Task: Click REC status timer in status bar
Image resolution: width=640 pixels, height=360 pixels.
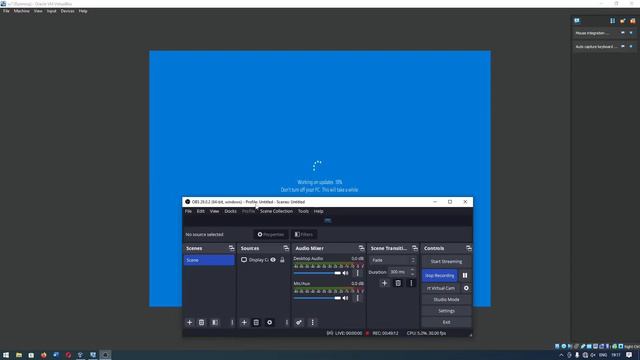Action: tap(385, 333)
